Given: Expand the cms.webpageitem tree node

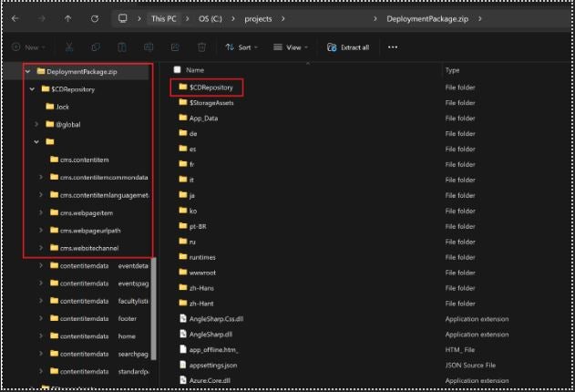Looking at the screenshot, I should pos(41,212).
